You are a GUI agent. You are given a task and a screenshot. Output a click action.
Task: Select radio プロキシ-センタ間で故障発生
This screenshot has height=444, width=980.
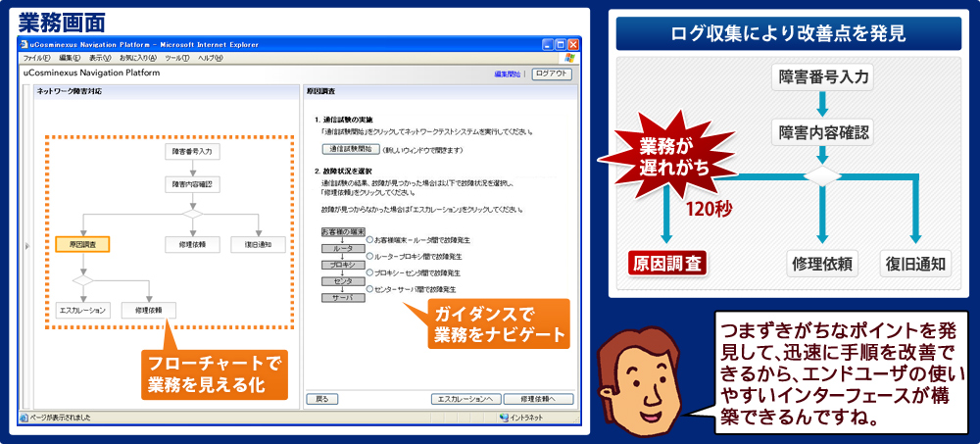click(x=370, y=272)
